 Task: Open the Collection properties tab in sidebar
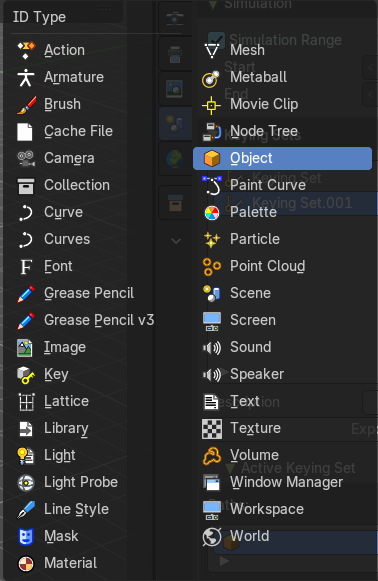[x=175, y=203]
